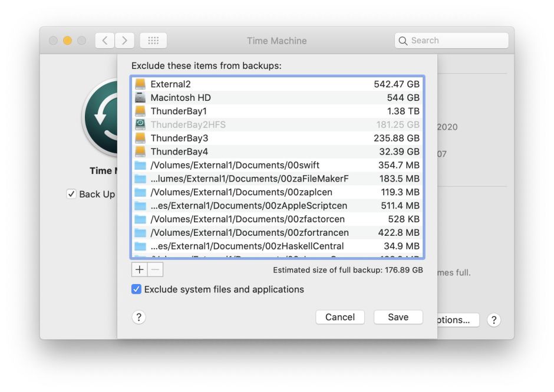Viewport: 554px width, 392px height.
Task: Click the 00swift folder icon
Action: (140, 165)
